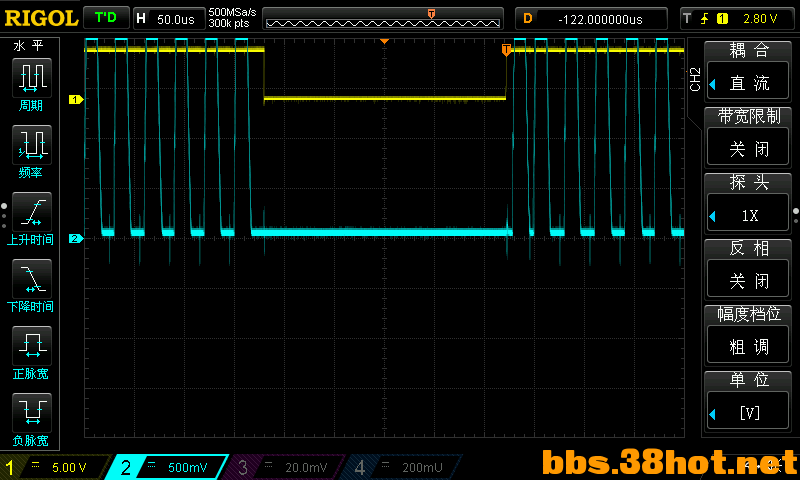Select the 上升时间 rise time icon
This screenshot has width=800, height=480.
click(32, 212)
